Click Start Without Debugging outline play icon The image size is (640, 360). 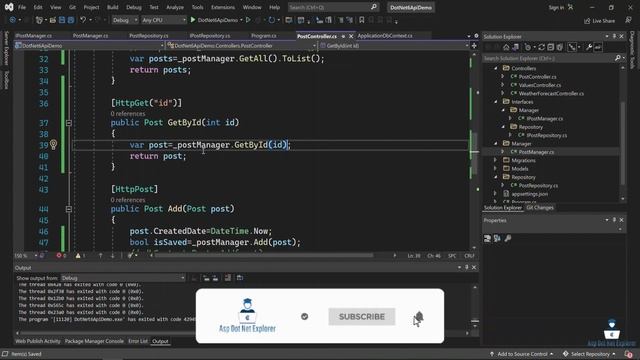pos(248,20)
